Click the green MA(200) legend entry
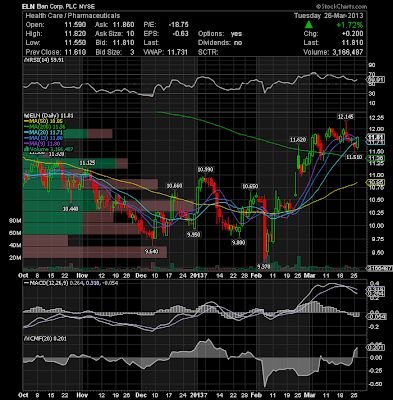393x400 pixels. tap(45, 127)
